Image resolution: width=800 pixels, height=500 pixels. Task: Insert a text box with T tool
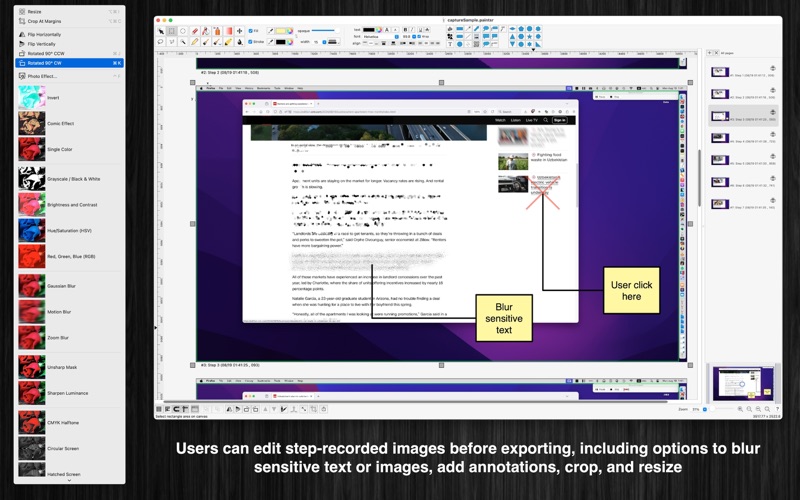click(x=450, y=44)
